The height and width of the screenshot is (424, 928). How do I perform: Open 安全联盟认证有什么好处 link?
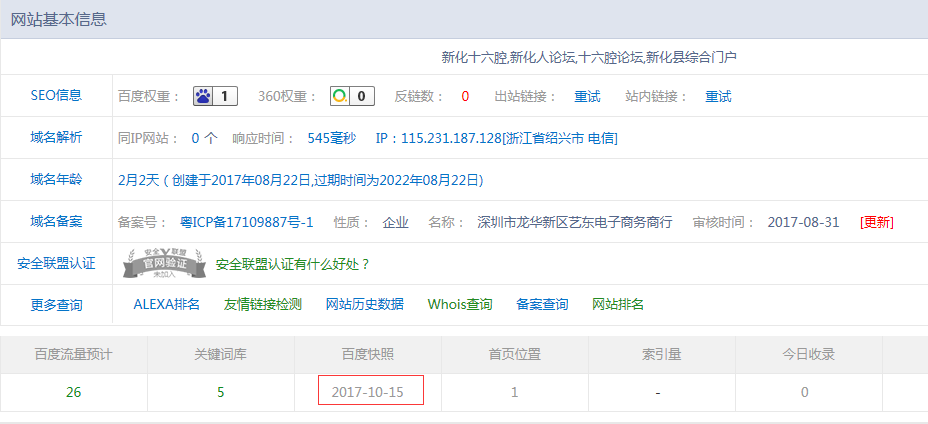(x=293, y=264)
